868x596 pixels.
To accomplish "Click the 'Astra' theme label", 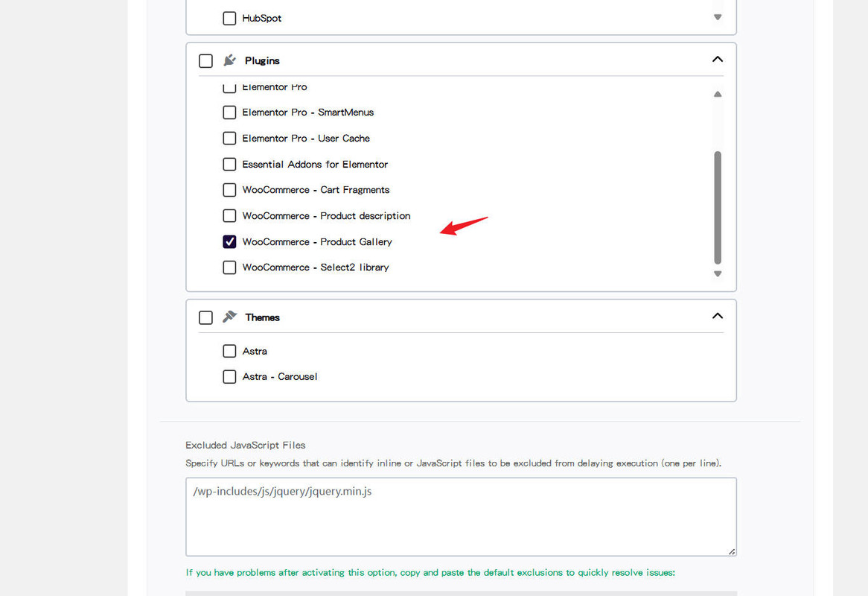I will pos(255,351).
